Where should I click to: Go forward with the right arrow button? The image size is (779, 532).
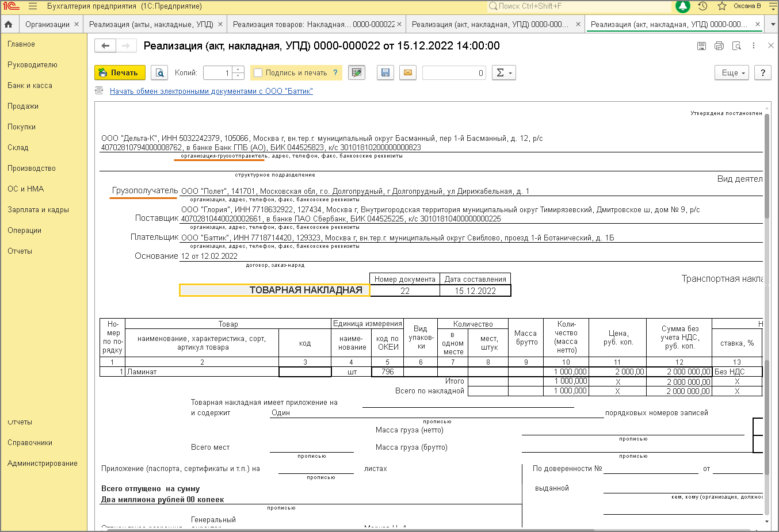(127, 46)
